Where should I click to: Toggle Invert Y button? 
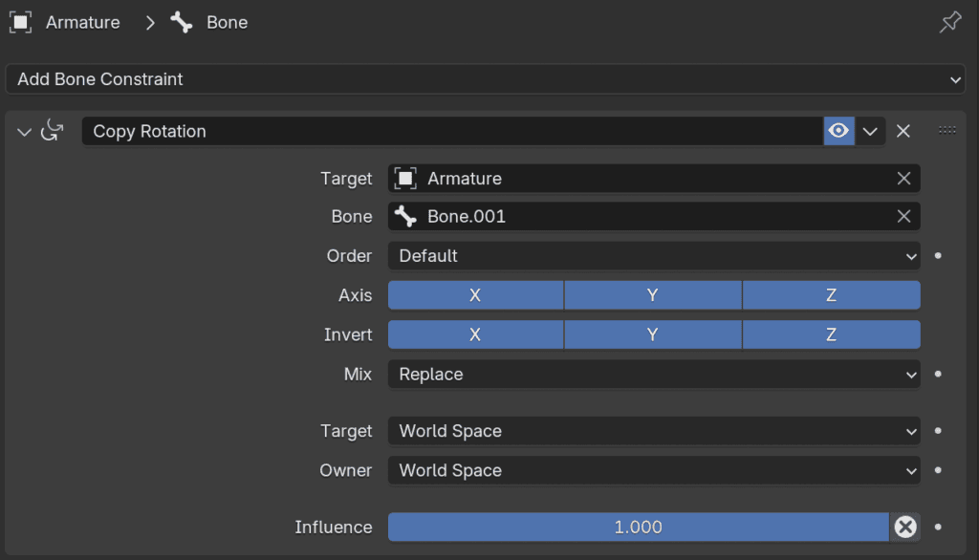(x=652, y=334)
